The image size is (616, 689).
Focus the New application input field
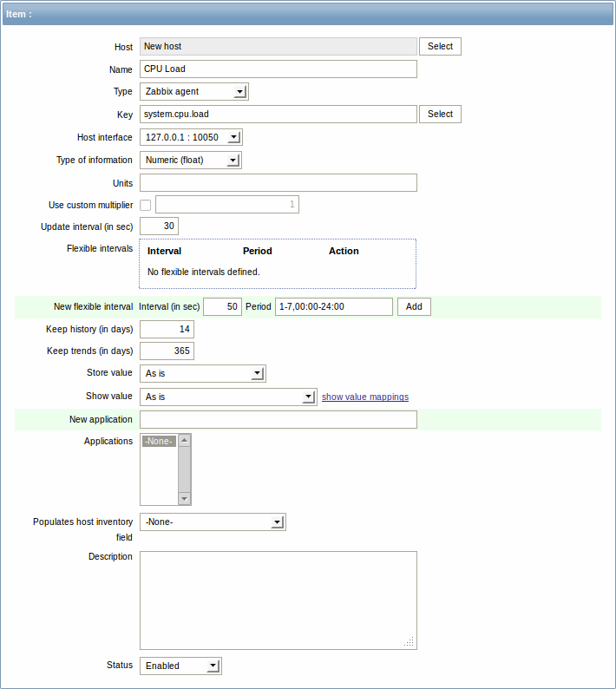(279, 420)
